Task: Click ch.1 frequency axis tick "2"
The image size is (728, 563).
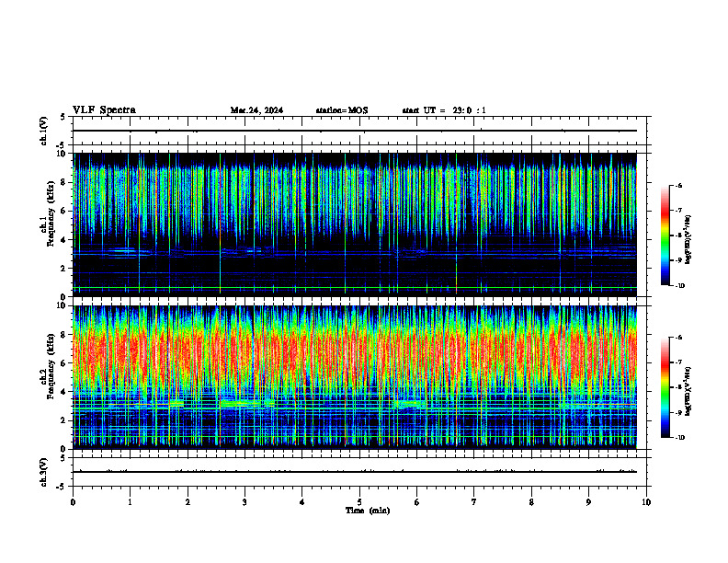Action: click(x=64, y=269)
